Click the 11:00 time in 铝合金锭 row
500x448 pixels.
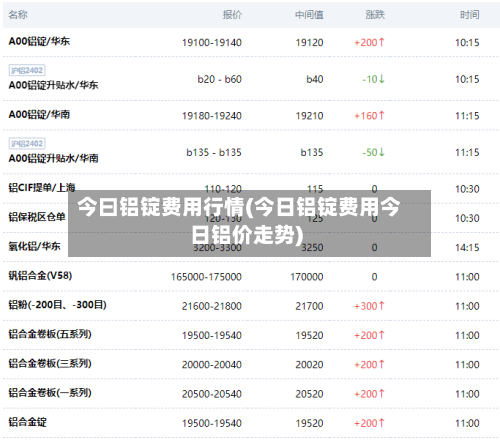[x=467, y=423]
